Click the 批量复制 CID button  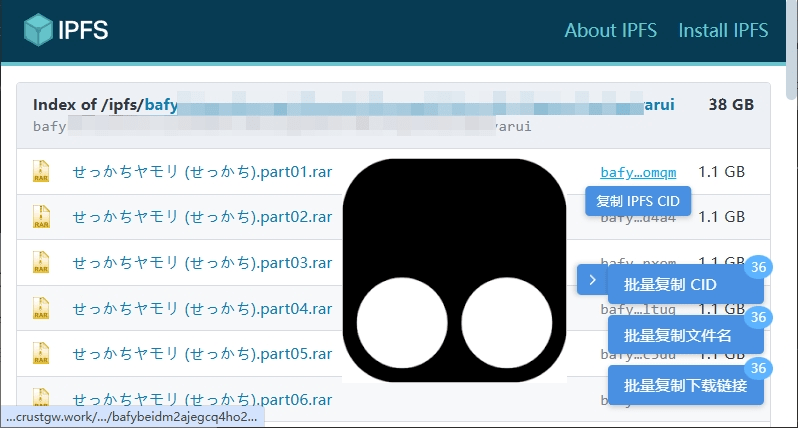click(686, 284)
